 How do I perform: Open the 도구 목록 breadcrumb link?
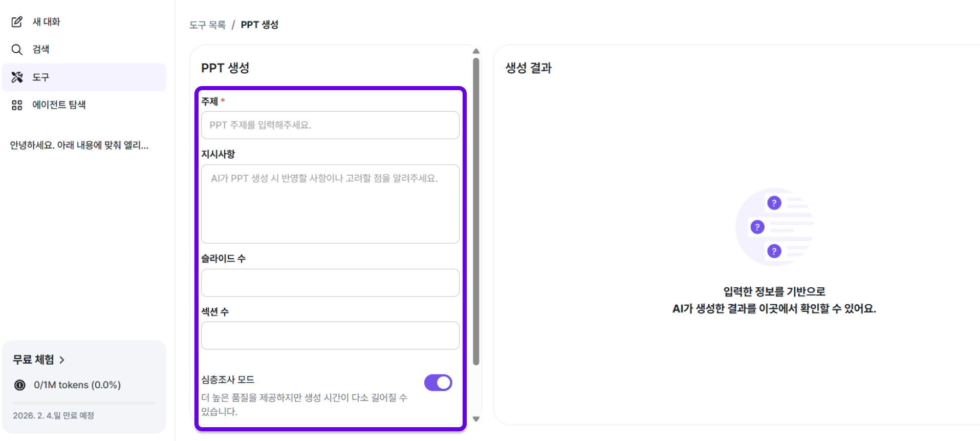click(x=207, y=24)
